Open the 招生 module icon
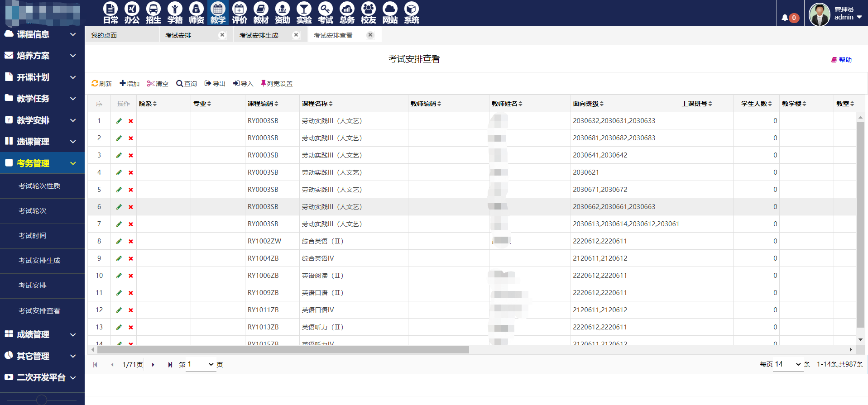868x405 pixels. 153,13
